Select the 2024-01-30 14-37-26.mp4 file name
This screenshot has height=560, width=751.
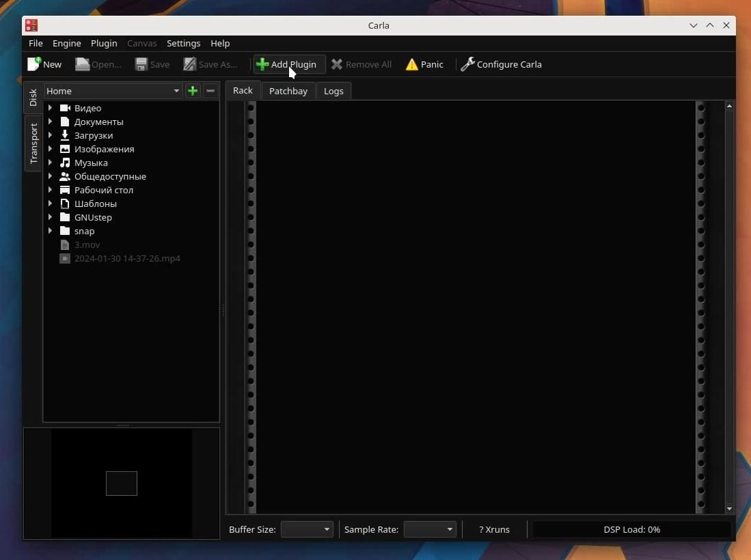(x=127, y=258)
